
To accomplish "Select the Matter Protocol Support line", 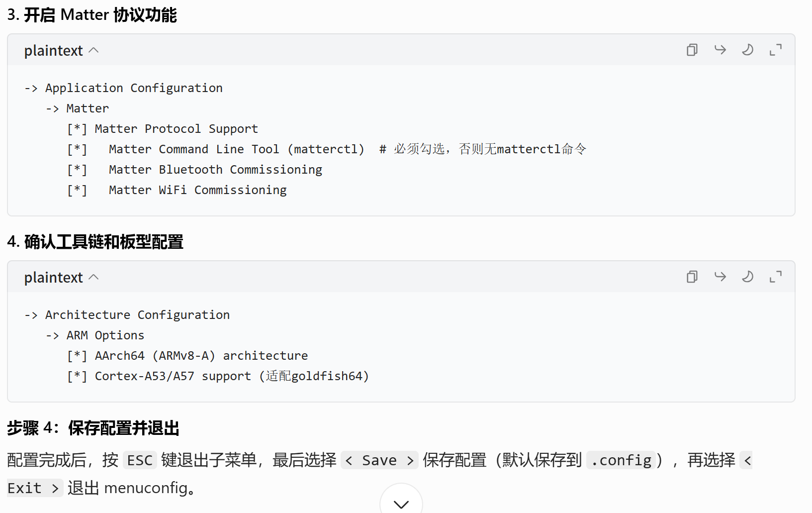I will pos(162,128).
